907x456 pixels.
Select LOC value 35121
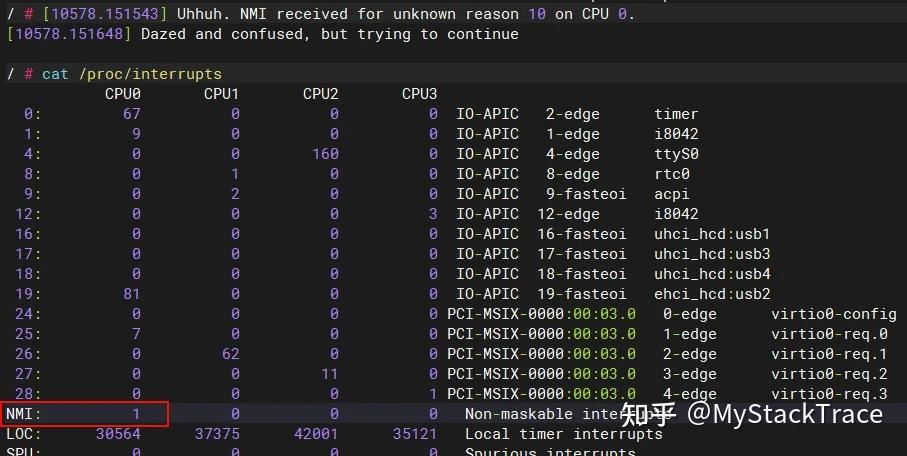point(415,434)
